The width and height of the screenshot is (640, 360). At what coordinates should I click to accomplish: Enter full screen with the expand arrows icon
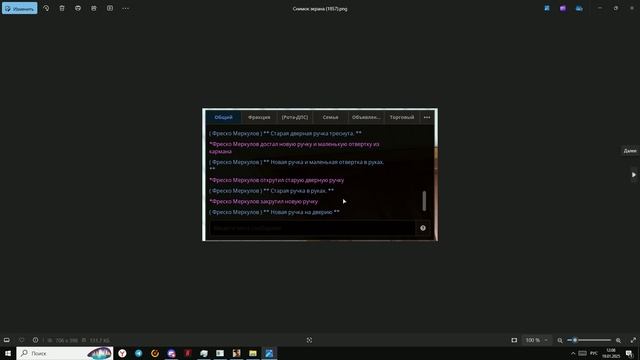[633, 340]
